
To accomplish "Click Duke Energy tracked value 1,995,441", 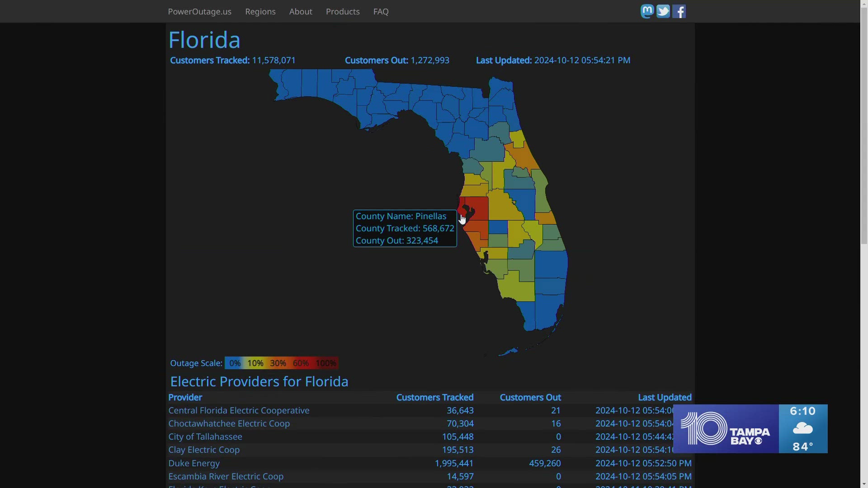I will (x=454, y=463).
